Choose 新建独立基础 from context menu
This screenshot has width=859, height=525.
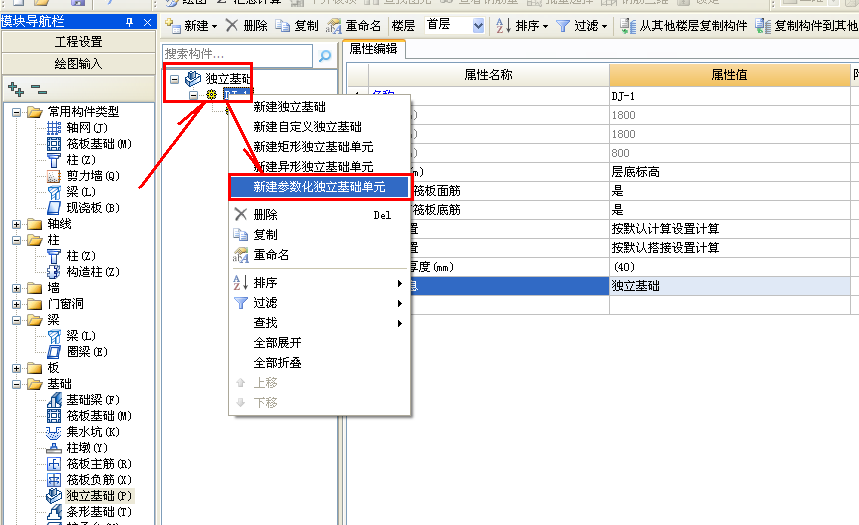319,107
